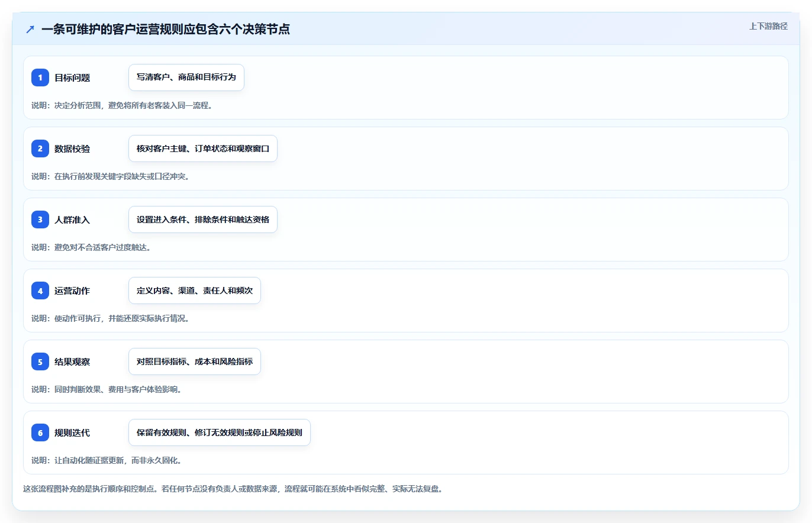This screenshot has height=523, width=812.
Task: Click the note 决定分析范围，避免将所有老客装入同一流程
Action: [x=133, y=105]
